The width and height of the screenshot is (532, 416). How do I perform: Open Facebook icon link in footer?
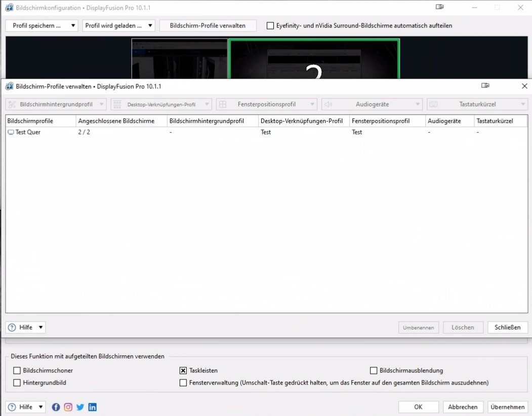point(56,407)
